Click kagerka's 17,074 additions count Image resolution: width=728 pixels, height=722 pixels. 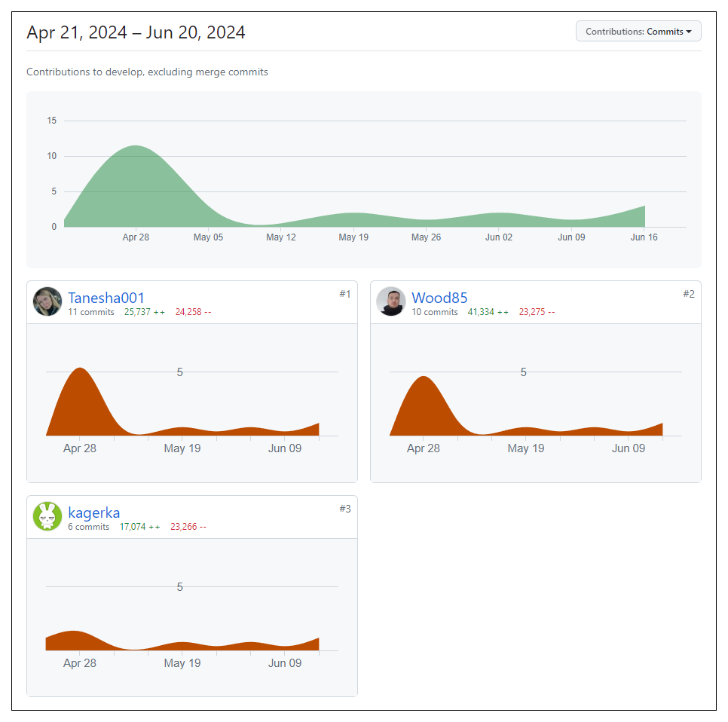[x=139, y=527]
